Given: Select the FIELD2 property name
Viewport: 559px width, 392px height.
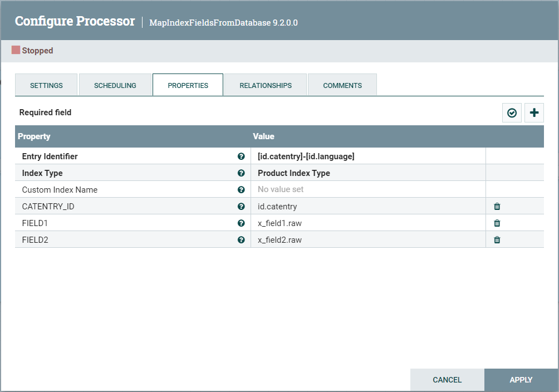Looking at the screenshot, I should pos(35,240).
